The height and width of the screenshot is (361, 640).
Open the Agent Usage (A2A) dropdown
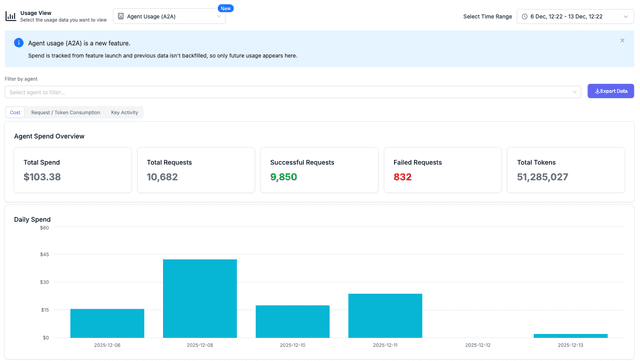[169, 16]
